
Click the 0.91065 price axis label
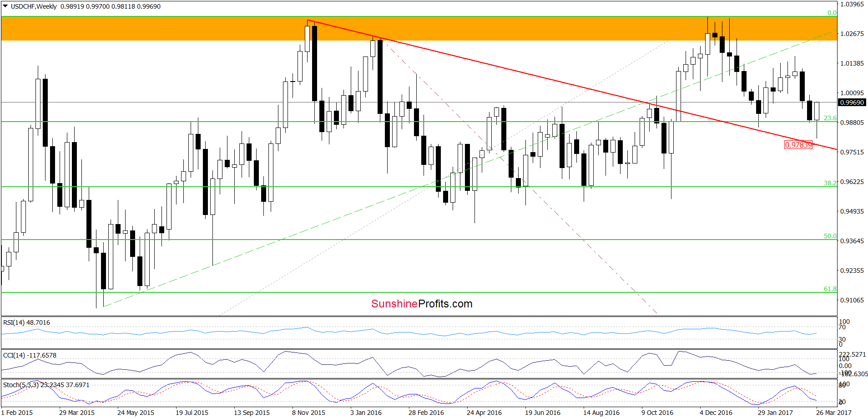pyautogui.click(x=852, y=300)
